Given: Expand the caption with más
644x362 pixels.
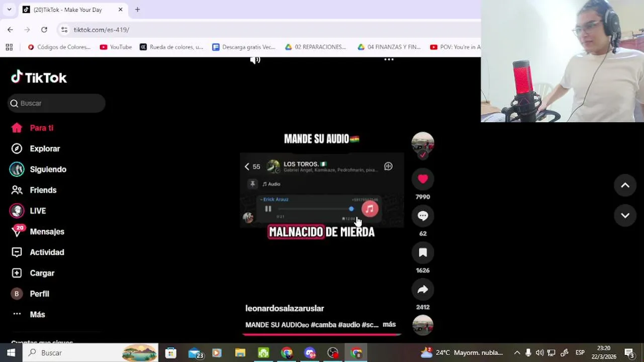Looking at the screenshot, I should [389, 324].
